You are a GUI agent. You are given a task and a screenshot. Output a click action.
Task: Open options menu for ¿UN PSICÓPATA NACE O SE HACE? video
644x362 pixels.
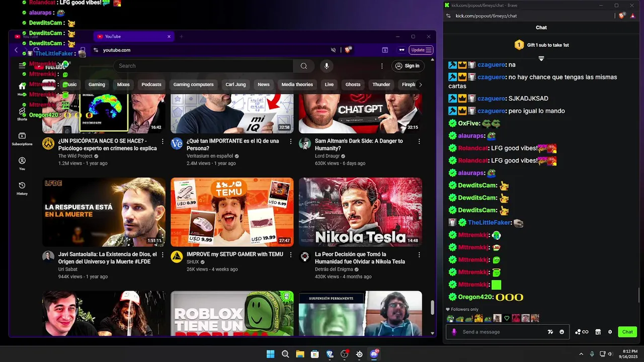[x=163, y=142]
